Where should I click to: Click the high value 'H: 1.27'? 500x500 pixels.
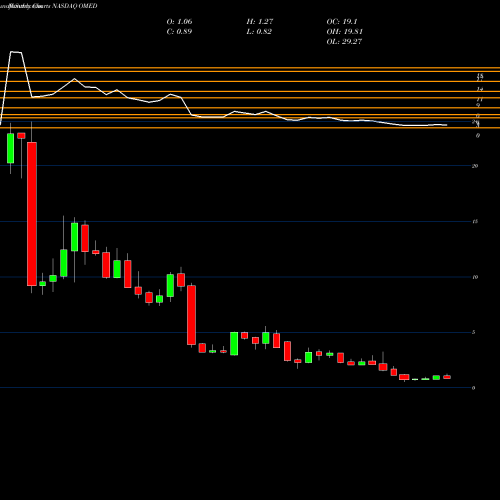pyautogui.click(x=260, y=22)
